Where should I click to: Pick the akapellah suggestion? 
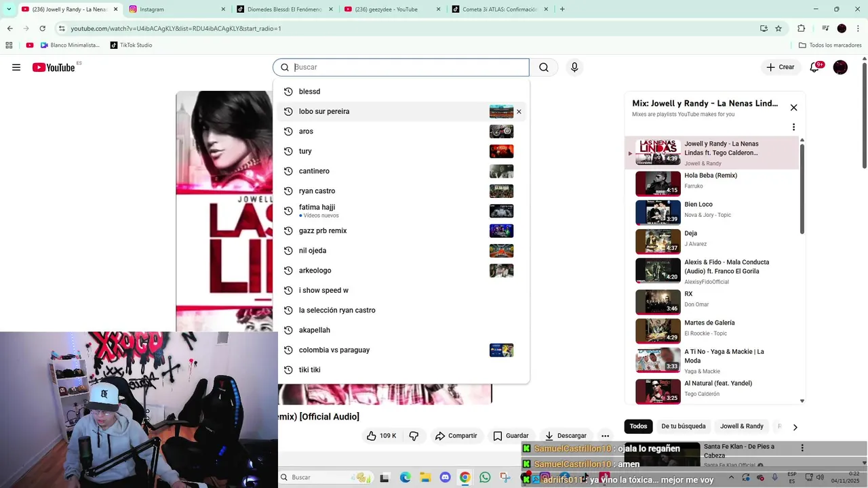point(401,330)
